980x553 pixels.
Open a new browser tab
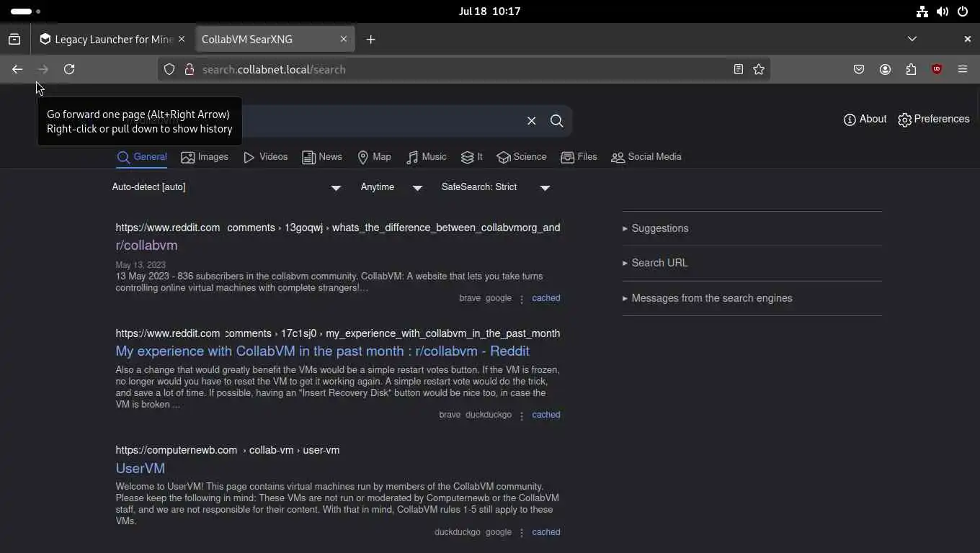coord(370,40)
